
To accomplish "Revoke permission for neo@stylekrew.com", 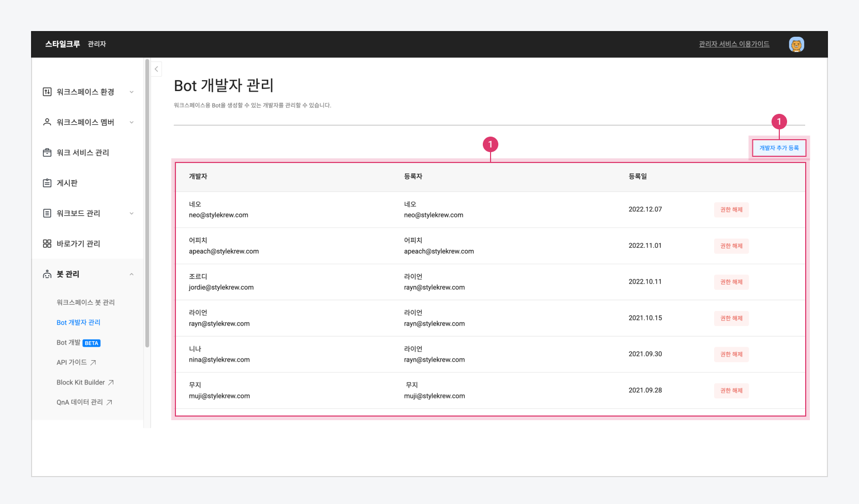I will click(731, 210).
